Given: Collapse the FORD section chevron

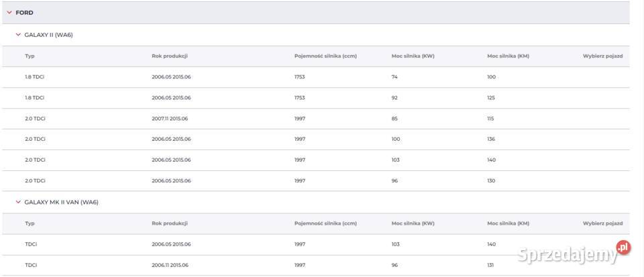Looking at the screenshot, I should pos(9,13).
